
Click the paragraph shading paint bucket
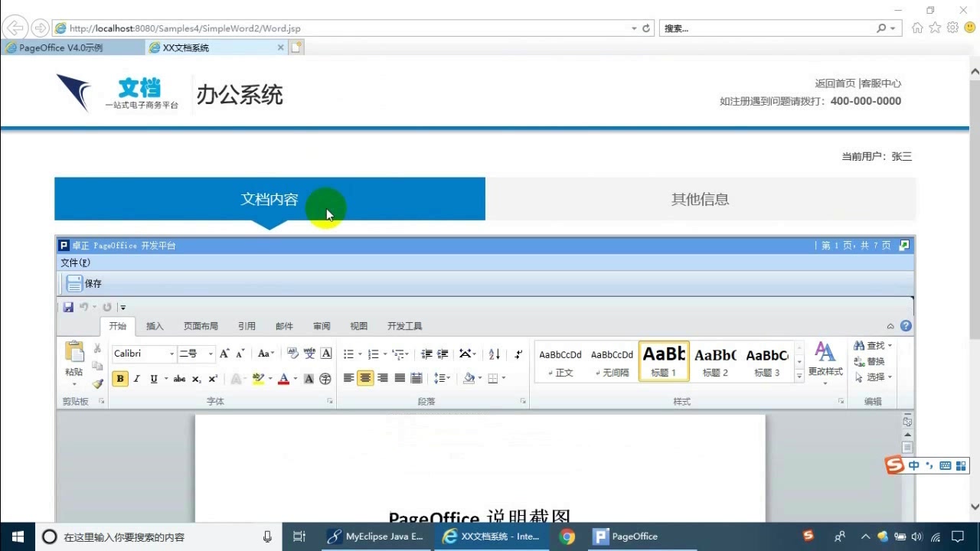click(469, 378)
